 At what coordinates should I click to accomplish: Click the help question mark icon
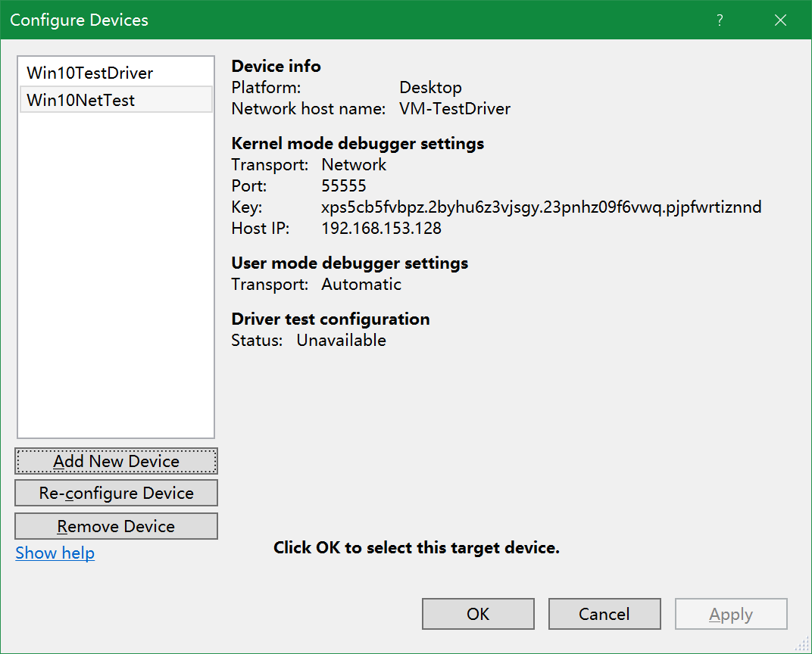(x=719, y=20)
